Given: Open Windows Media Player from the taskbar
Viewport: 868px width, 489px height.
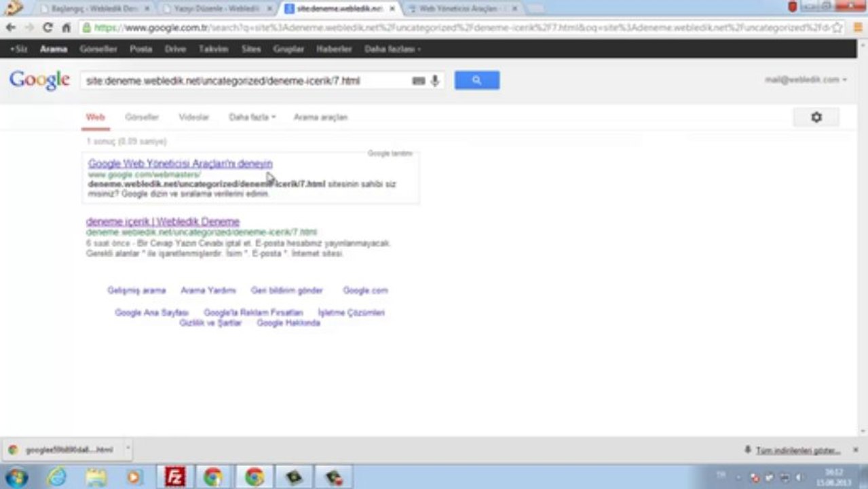Looking at the screenshot, I should coord(134,477).
